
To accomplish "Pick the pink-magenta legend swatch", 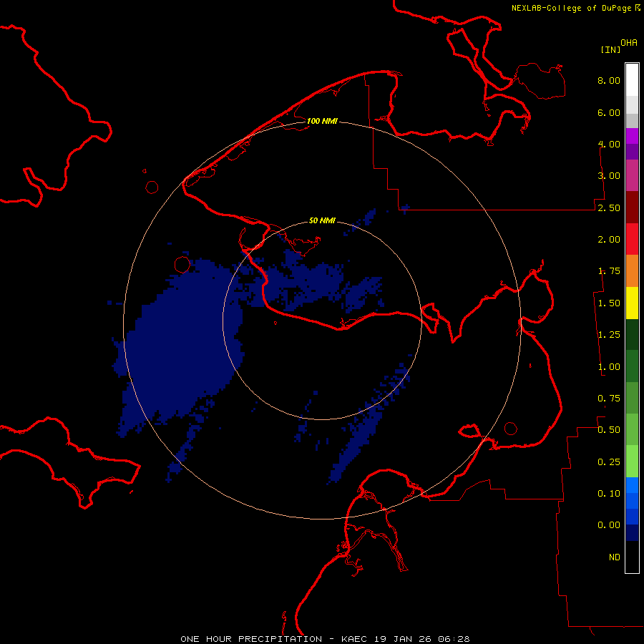I will pos(632,175).
